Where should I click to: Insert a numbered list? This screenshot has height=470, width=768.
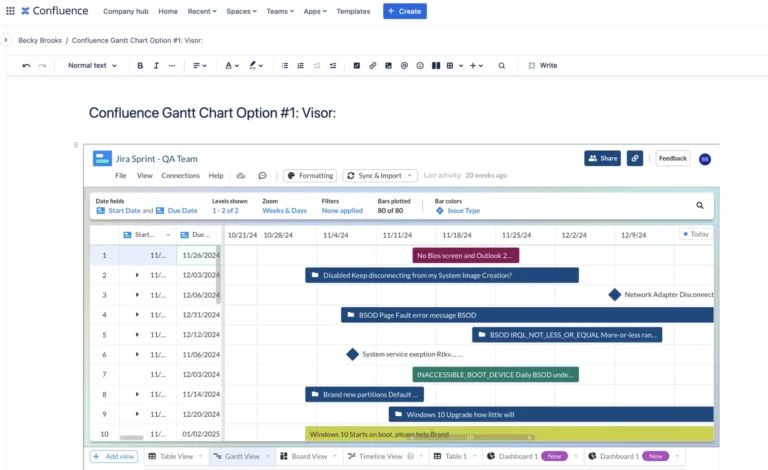[300, 66]
